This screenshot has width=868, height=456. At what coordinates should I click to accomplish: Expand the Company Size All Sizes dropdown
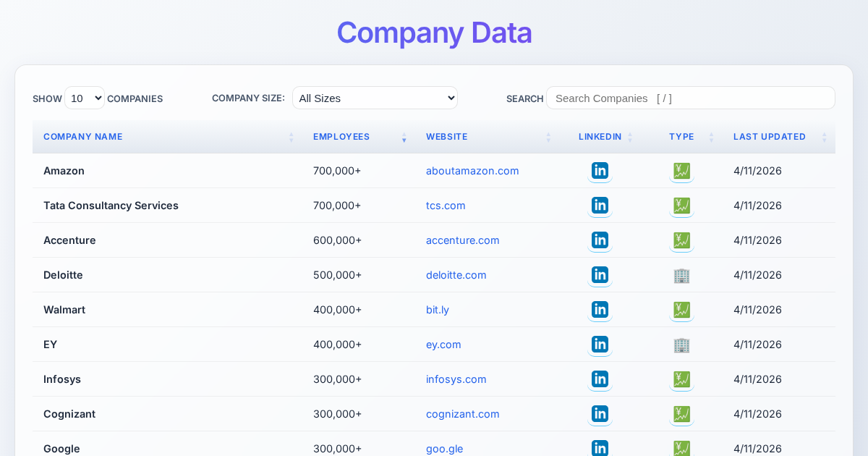pos(375,98)
